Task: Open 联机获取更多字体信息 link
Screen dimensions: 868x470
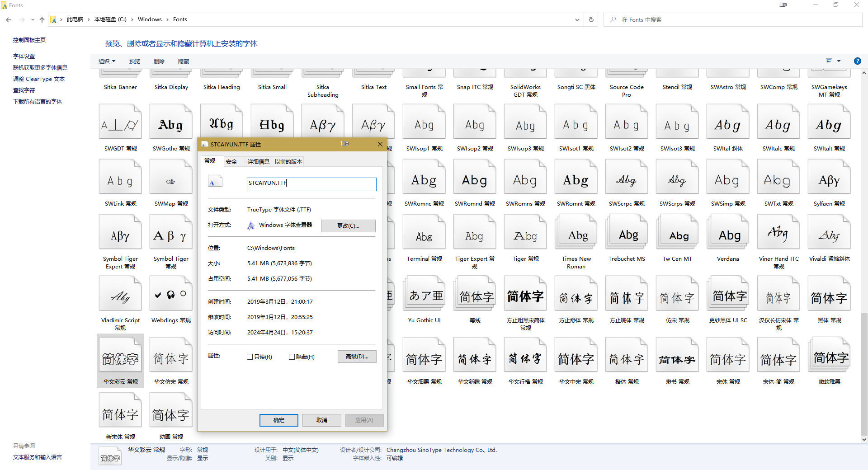Action: [x=40, y=68]
